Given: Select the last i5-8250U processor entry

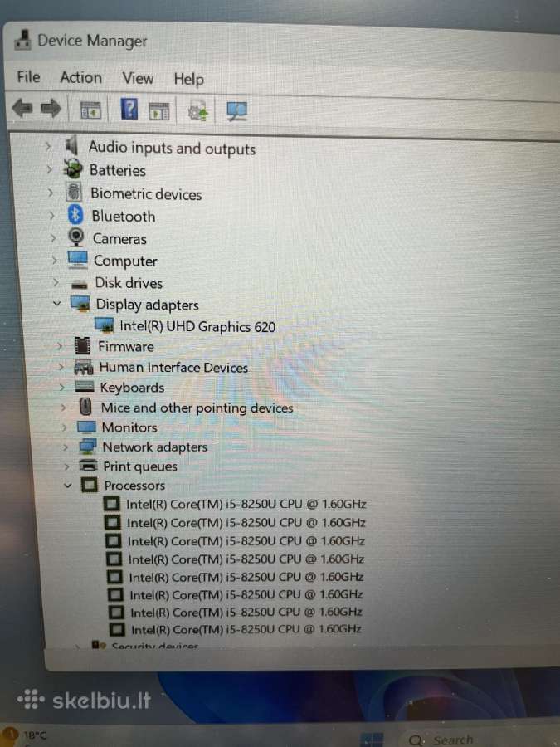Looking at the screenshot, I should (x=246, y=629).
